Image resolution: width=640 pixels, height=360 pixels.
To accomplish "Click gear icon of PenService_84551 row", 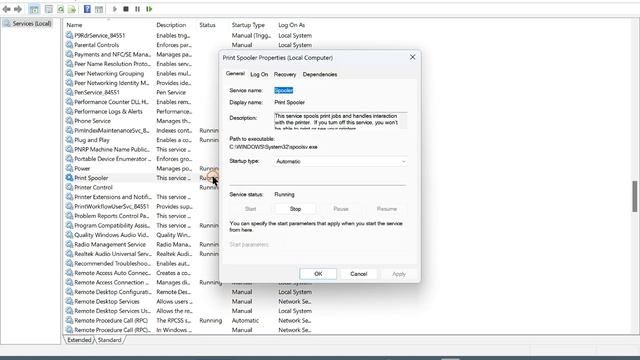I will pyautogui.click(x=69, y=92).
